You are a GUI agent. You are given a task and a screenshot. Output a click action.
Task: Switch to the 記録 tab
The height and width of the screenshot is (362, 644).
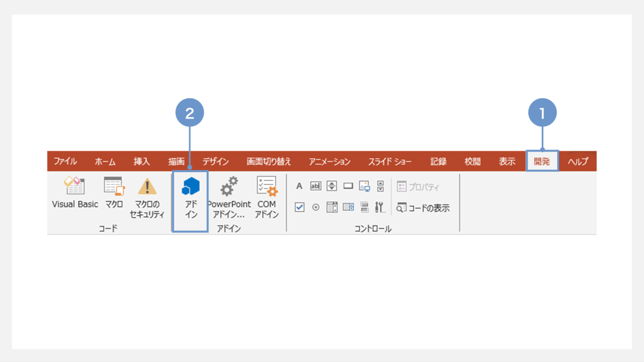[438, 161]
